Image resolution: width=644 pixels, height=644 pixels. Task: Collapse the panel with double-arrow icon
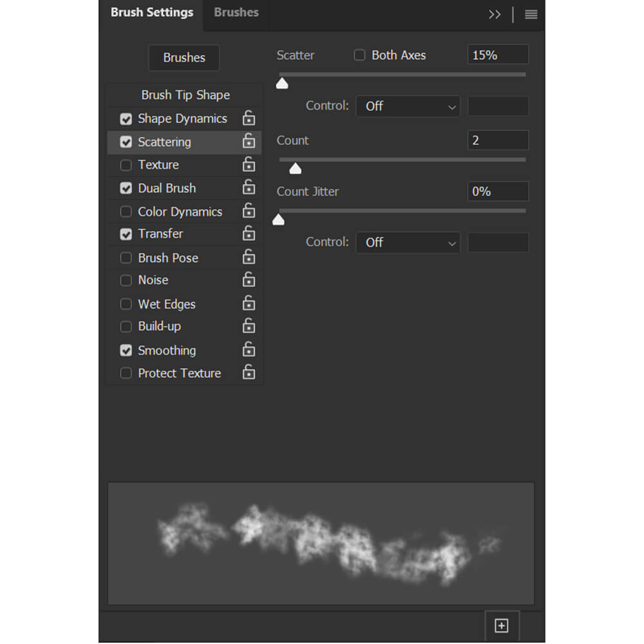tap(495, 15)
